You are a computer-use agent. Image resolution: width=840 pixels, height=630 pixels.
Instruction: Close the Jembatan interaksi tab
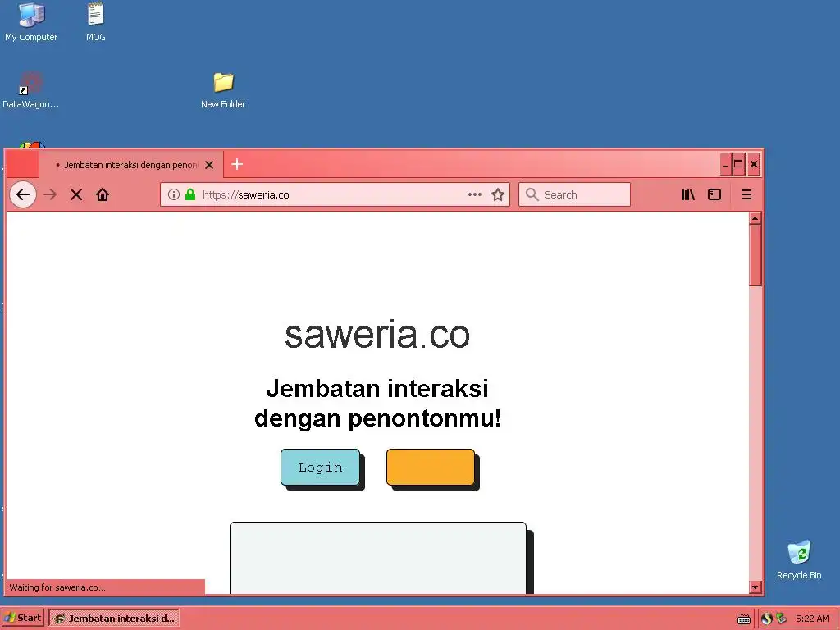coord(209,165)
